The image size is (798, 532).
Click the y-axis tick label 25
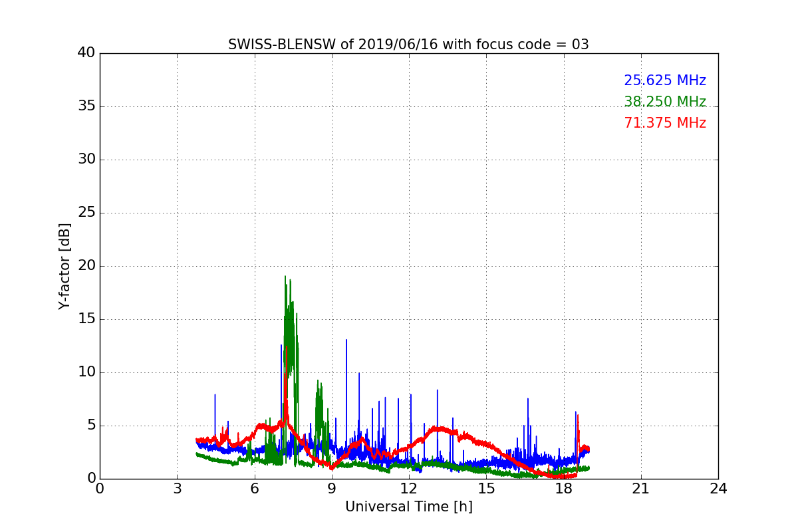86,213
